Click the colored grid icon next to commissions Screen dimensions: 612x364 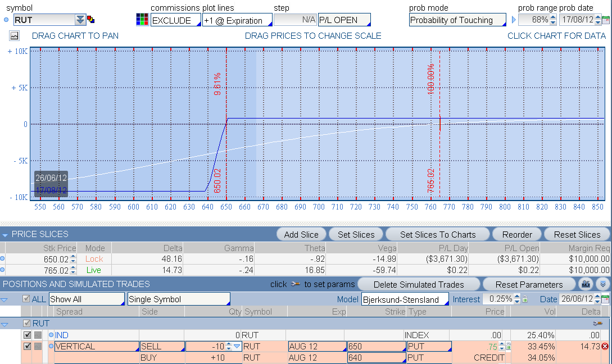[142, 20]
